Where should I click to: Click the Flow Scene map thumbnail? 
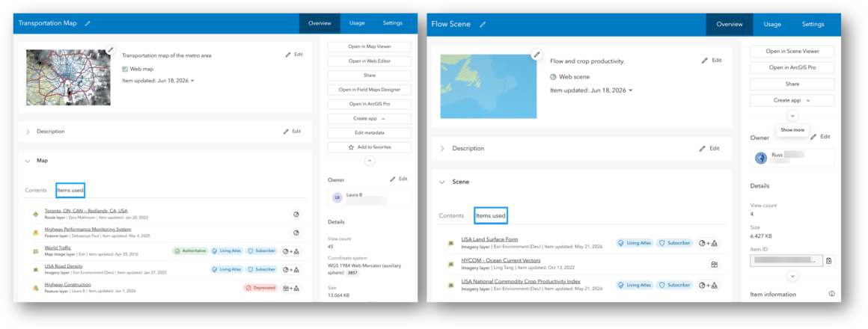pyautogui.click(x=488, y=86)
